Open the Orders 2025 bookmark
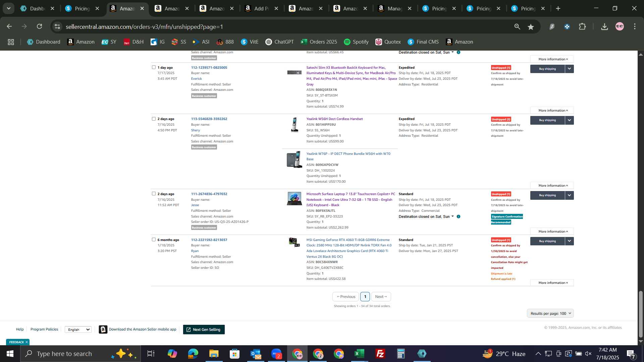 click(319, 42)
